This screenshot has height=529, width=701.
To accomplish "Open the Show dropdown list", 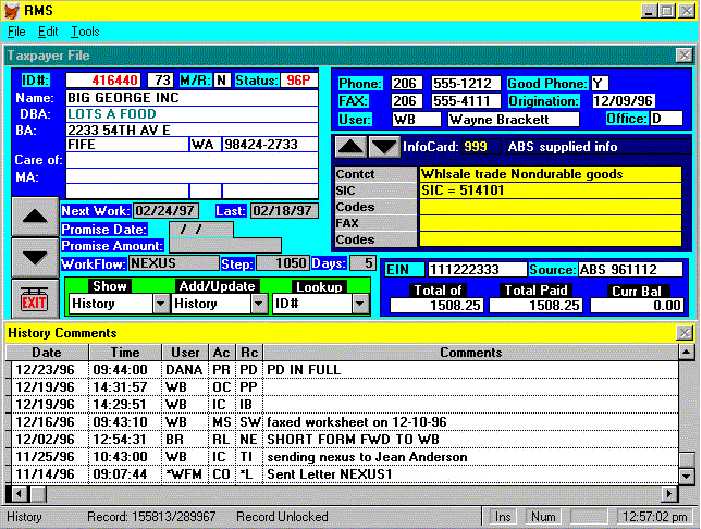I will tap(160, 304).
